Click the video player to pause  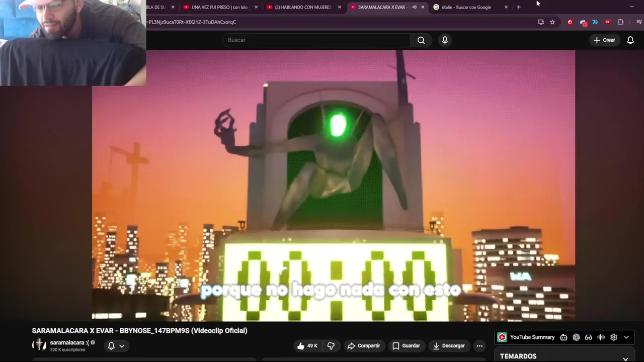click(334, 186)
